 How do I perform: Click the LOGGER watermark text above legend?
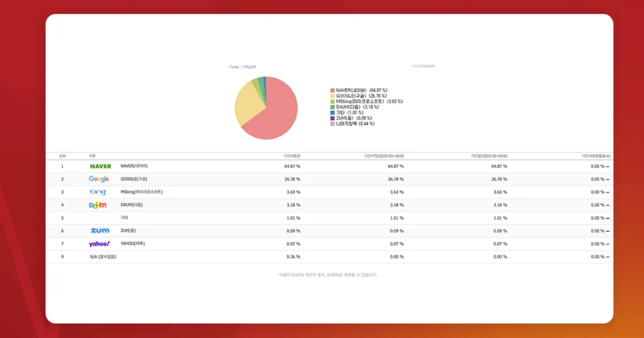click(423, 66)
